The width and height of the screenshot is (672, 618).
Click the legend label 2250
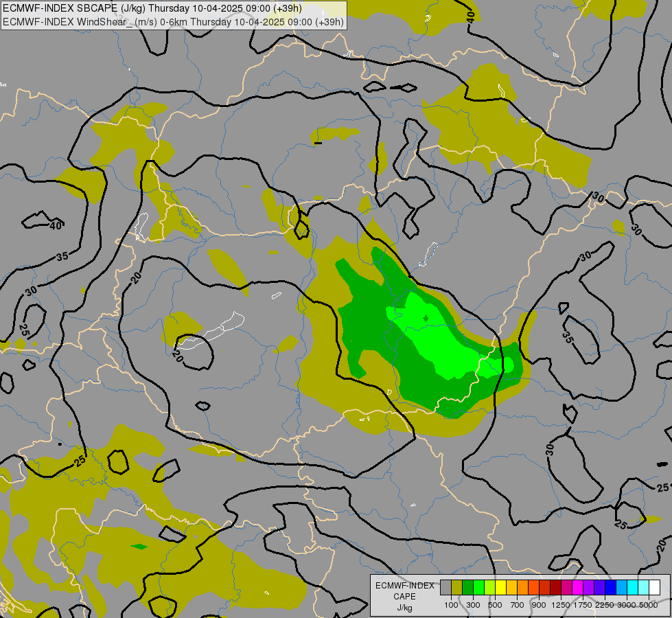(605, 605)
